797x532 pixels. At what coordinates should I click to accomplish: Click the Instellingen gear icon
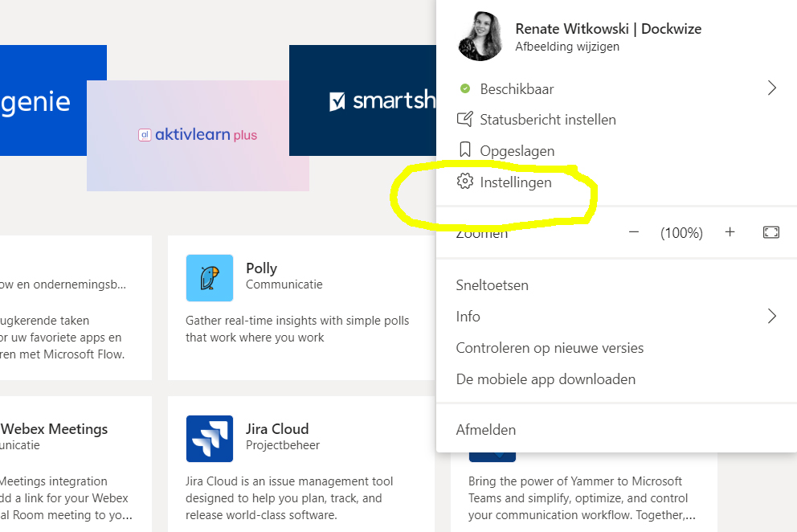pos(464,181)
